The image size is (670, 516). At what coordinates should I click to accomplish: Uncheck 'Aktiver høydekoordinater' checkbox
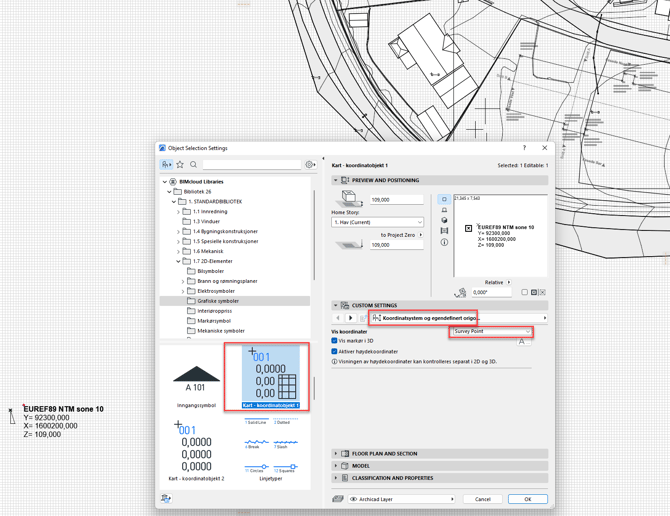point(335,352)
